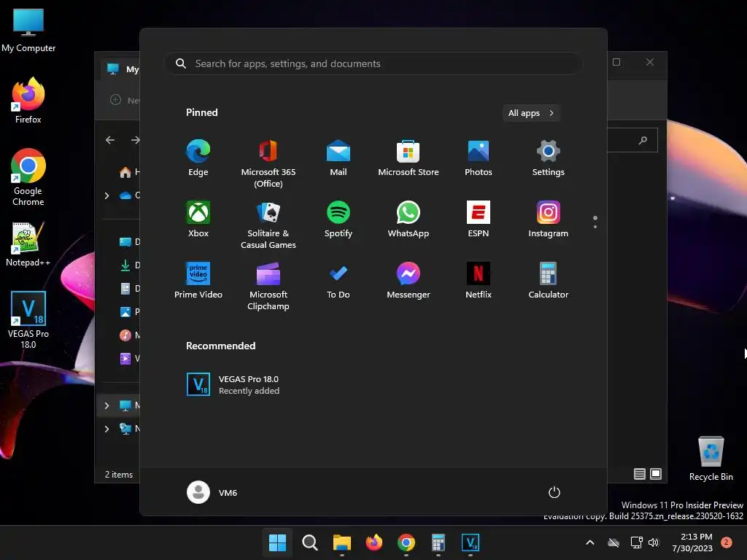This screenshot has height=560, width=747.
Task: Open Microsoft Store from Start menu
Action: tap(409, 157)
